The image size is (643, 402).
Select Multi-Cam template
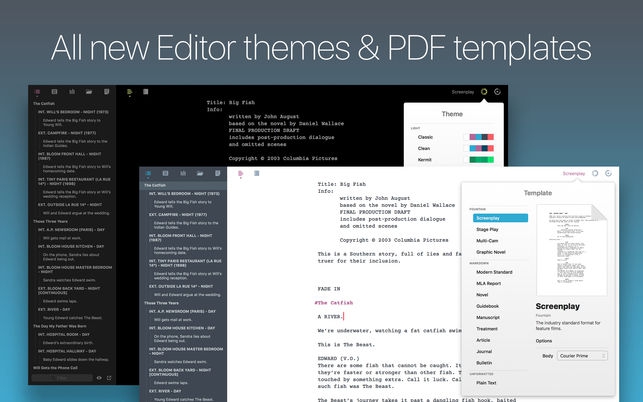pos(487,241)
